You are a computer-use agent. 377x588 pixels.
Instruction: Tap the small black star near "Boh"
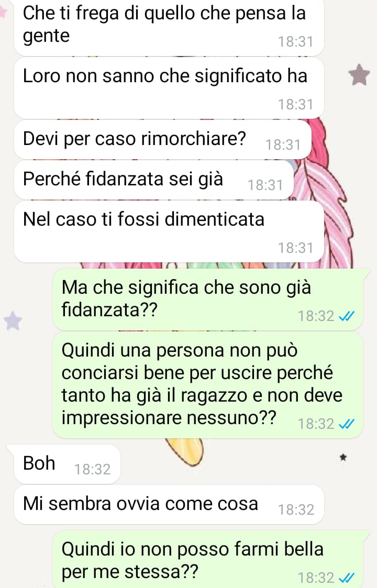point(343,458)
